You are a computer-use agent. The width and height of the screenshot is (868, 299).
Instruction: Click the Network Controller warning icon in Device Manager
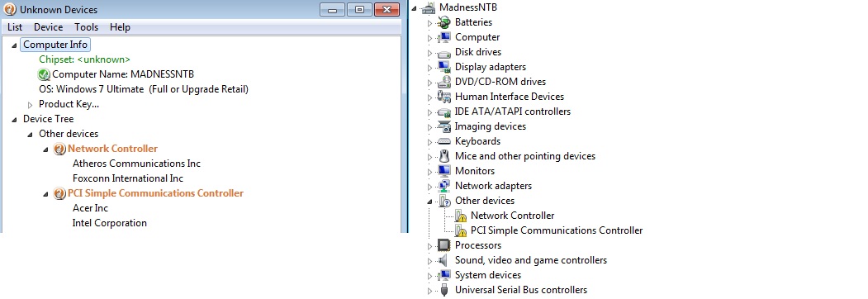click(460, 216)
